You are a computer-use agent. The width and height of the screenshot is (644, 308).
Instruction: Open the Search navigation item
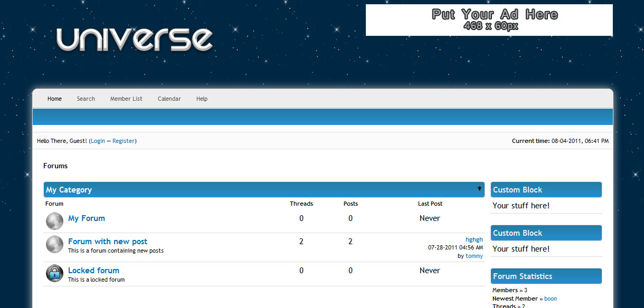coord(86,99)
